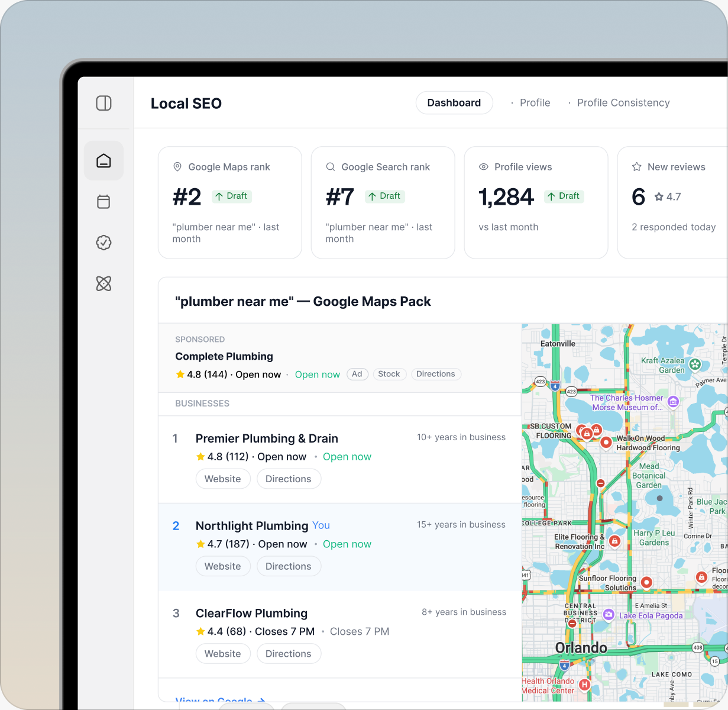The height and width of the screenshot is (710, 728).
Task: Click the Draft badge under Google Search rank
Action: [x=385, y=196]
